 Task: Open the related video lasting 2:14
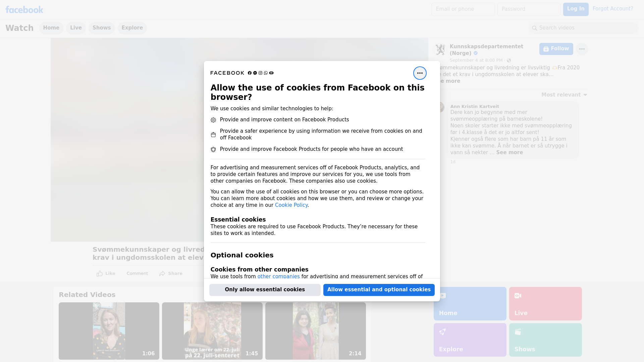pyautogui.click(x=316, y=331)
